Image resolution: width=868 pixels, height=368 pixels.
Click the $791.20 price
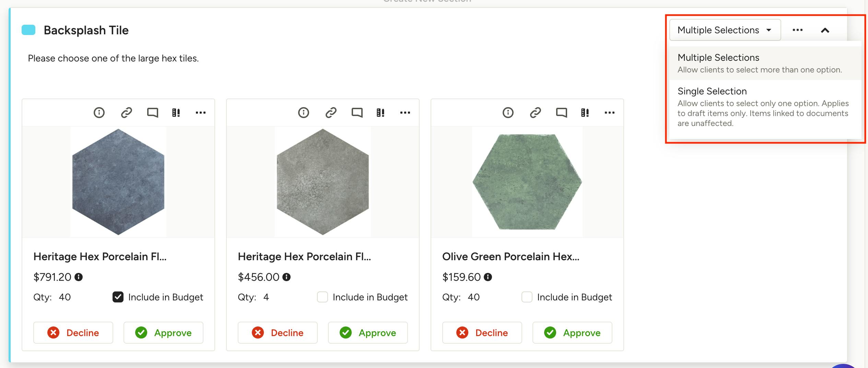tap(52, 277)
